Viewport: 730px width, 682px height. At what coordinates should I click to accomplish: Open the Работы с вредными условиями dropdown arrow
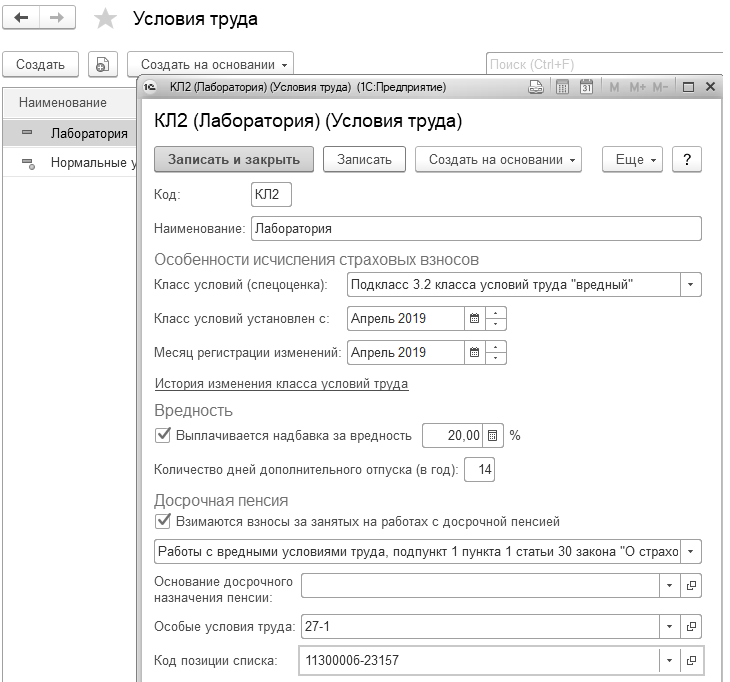pyautogui.click(x=691, y=552)
